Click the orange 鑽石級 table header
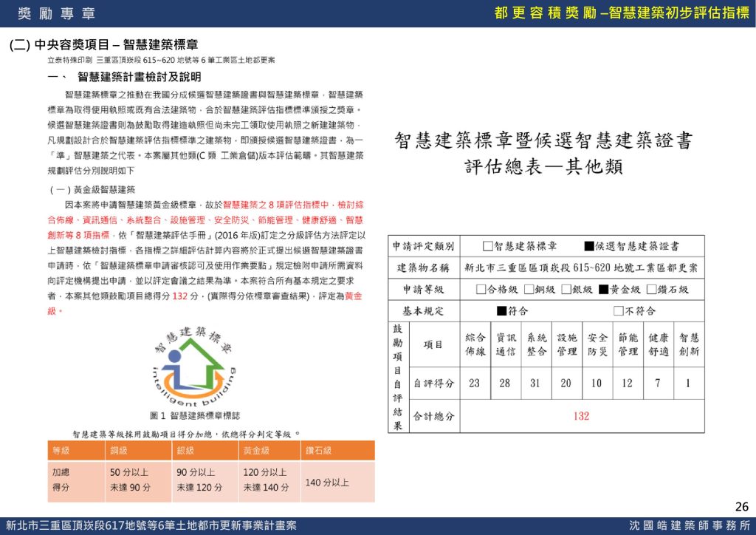The width and height of the screenshot is (756, 535). pyautogui.click(x=338, y=451)
